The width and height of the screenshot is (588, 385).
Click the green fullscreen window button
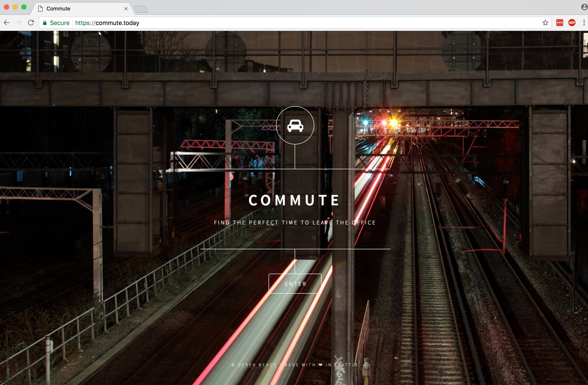click(x=24, y=7)
